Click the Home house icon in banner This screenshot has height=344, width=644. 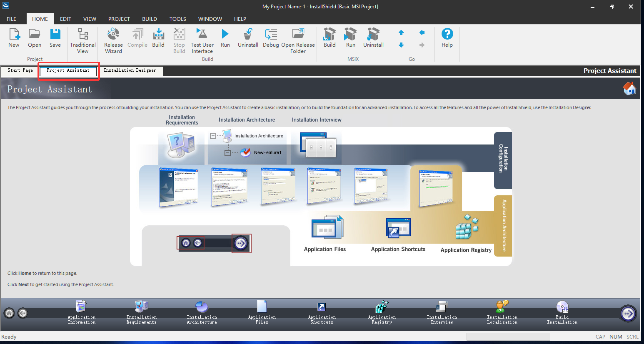coord(630,89)
